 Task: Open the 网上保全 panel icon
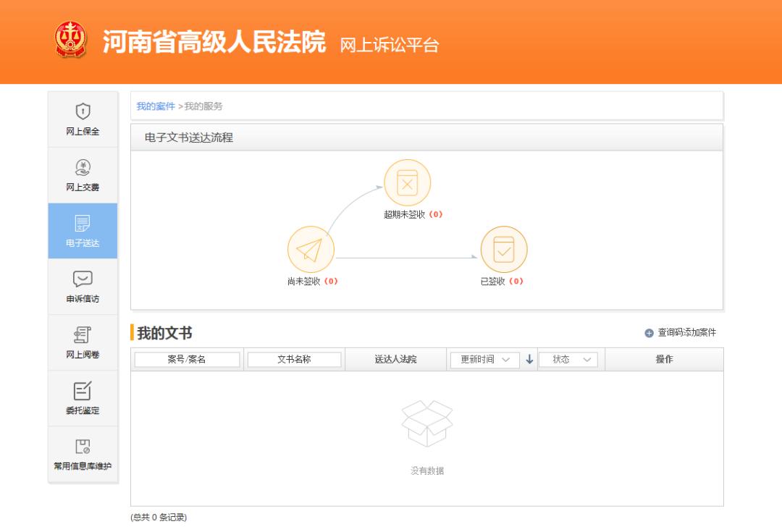click(x=82, y=111)
